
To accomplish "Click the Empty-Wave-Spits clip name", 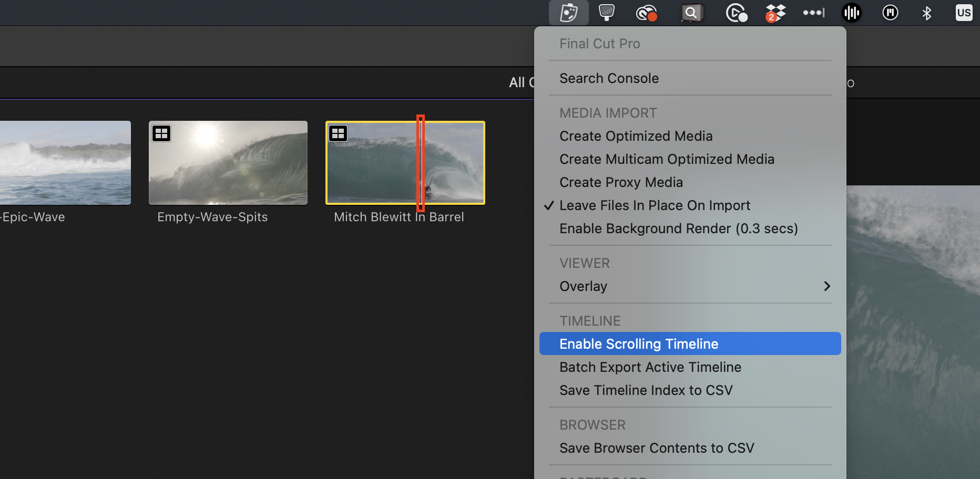I will [212, 217].
